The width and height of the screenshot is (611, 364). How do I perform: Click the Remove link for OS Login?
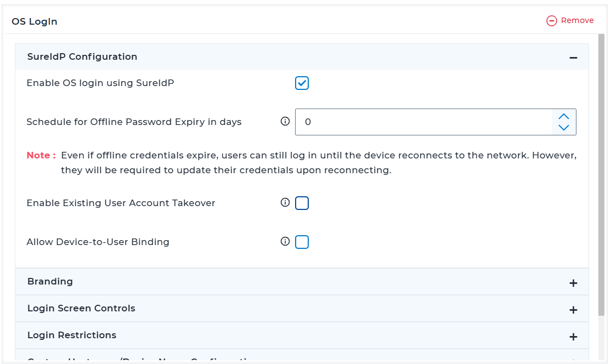point(577,20)
